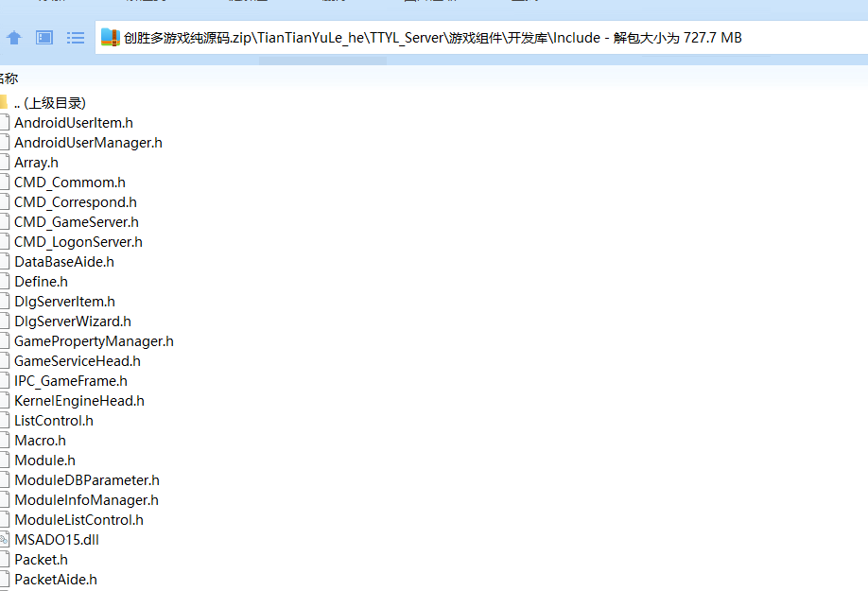The image size is (868, 591).
Task: Sort by the 名称 column header
Action: coord(9,78)
